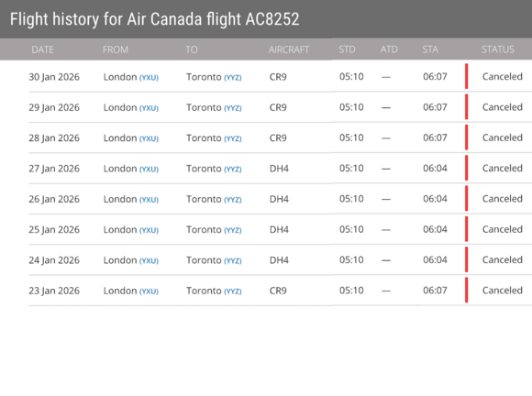Select the 29 Jan 2026 flight row date

[x=54, y=107]
